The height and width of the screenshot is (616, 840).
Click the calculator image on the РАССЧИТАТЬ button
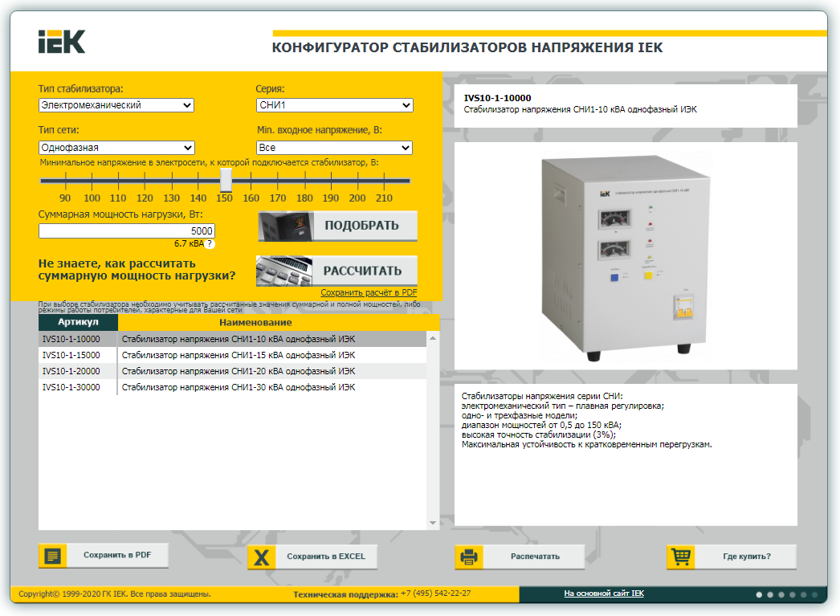coord(284,271)
